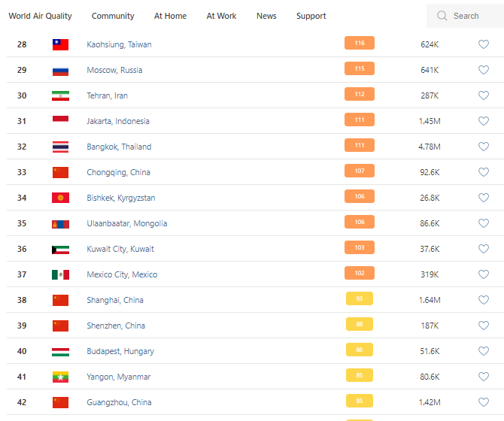Open the Shanghai, China city link

[x=115, y=300]
